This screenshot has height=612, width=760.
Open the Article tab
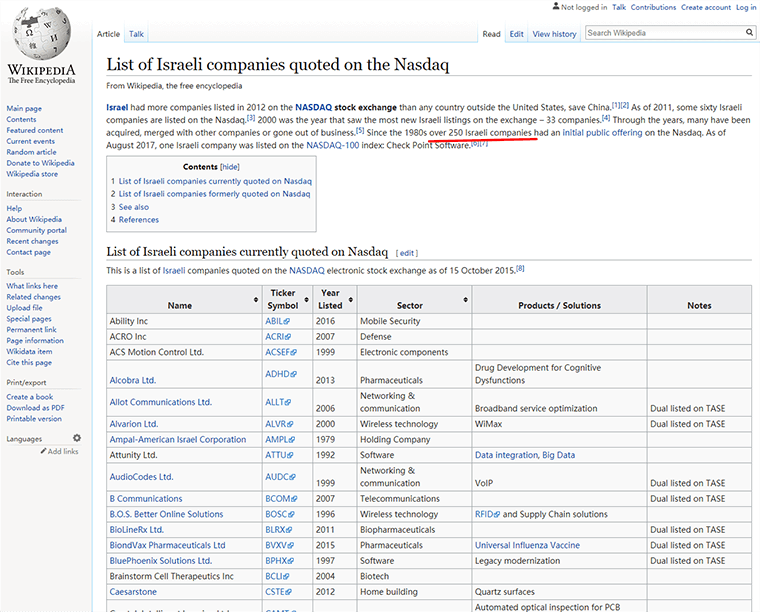click(108, 34)
